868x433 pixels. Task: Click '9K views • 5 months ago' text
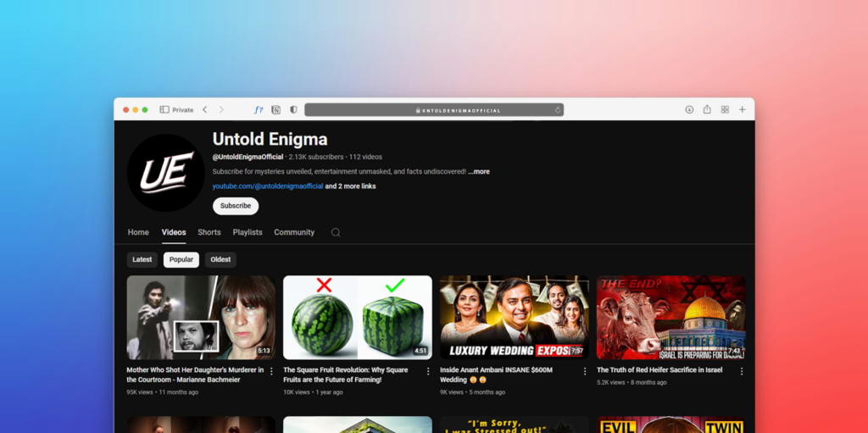point(473,392)
